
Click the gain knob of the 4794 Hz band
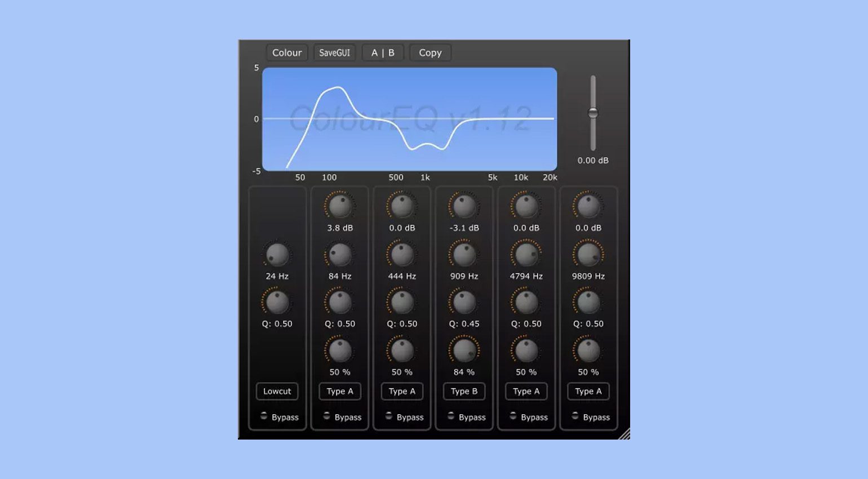pos(526,206)
